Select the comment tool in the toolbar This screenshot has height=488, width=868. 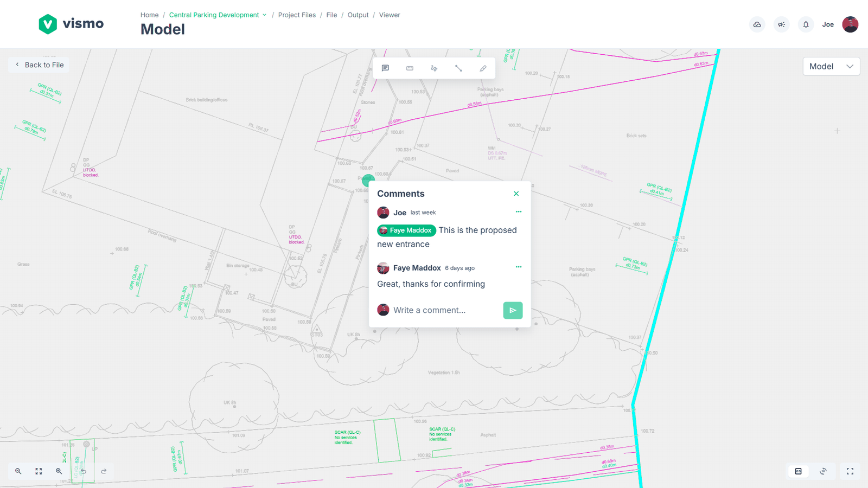pyautogui.click(x=385, y=68)
